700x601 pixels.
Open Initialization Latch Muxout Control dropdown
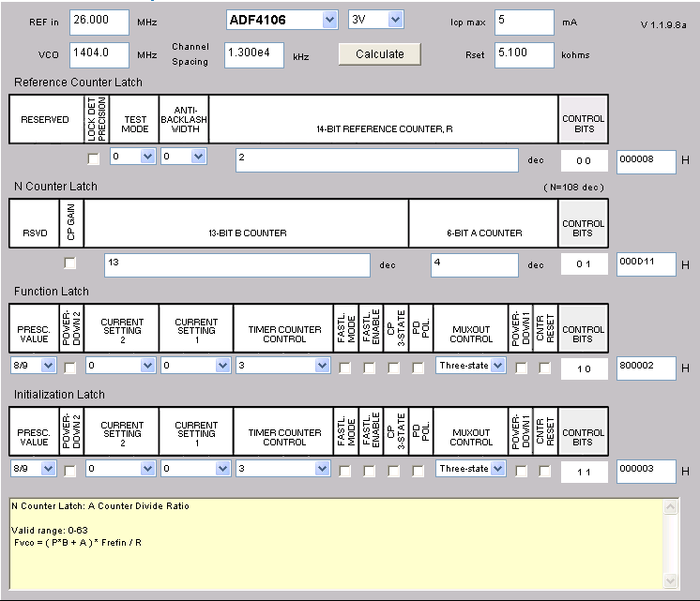point(470,469)
